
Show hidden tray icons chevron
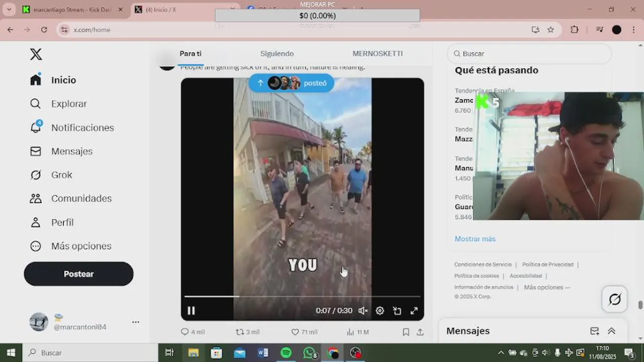tap(501, 352)
